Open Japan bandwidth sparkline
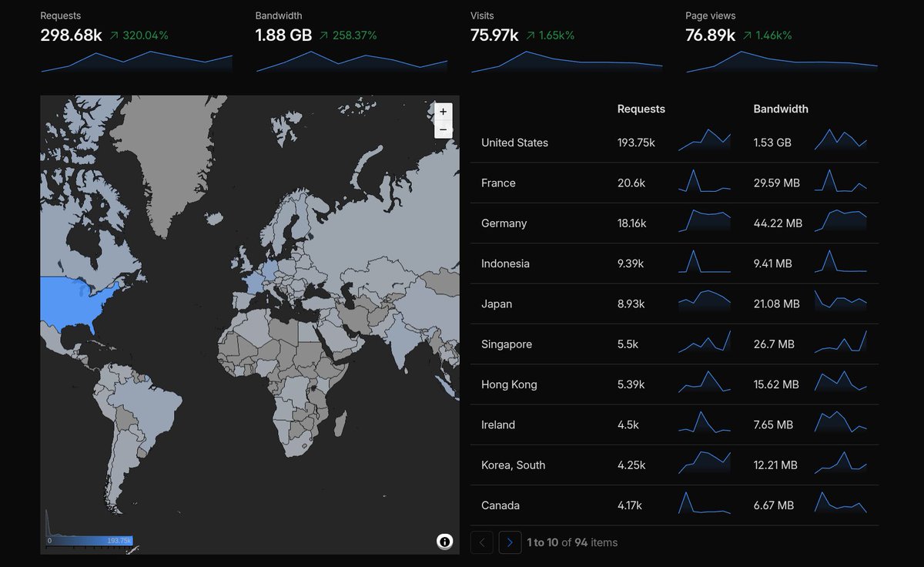Image resolution: width=924 pixels, height=567 pixels. 841,301
